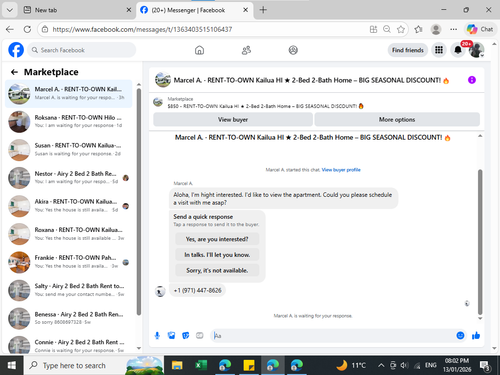The image size is (500, 375).
Task: Open the account profile picture menu
Action: point(476,50)
